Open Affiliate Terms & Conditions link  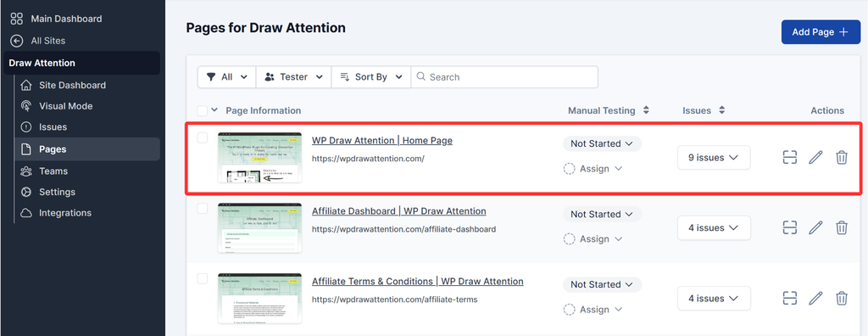pos(417,282)
